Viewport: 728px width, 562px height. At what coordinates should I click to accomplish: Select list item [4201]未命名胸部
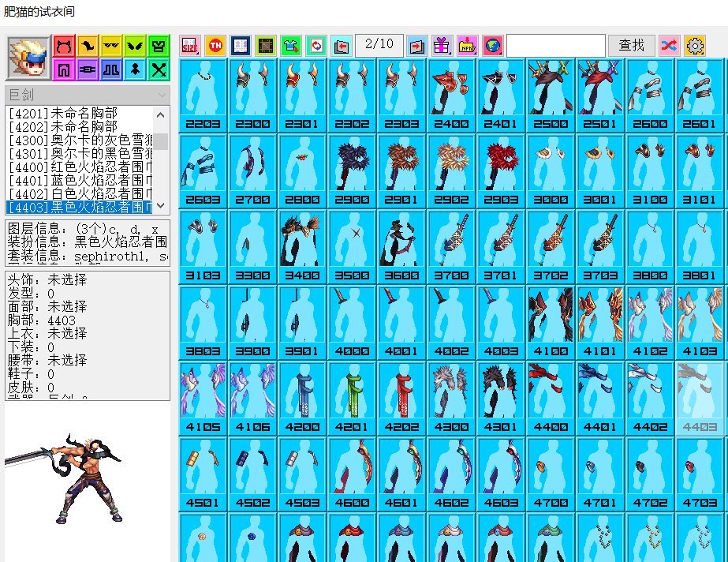coord(80,113)
